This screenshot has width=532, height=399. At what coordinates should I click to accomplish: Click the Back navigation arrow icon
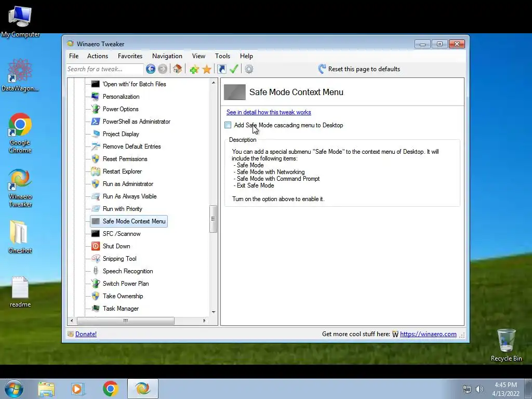click(151, 69)
